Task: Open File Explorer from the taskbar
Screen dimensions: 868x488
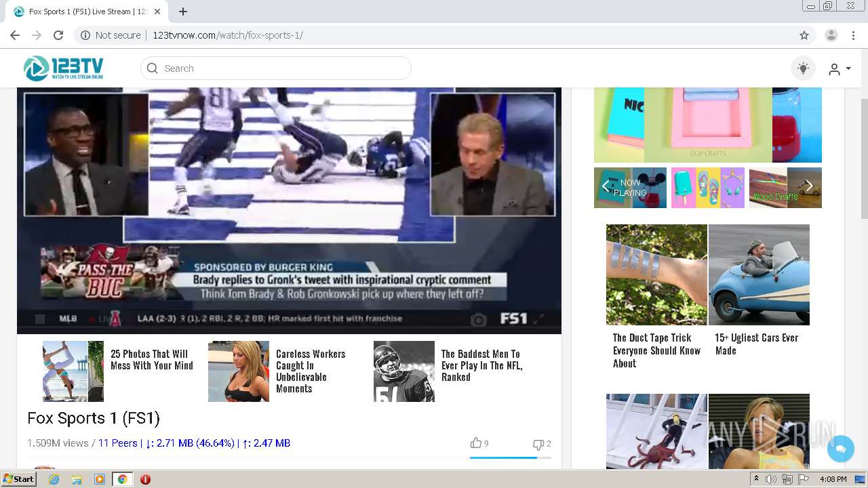Action: 77,479
